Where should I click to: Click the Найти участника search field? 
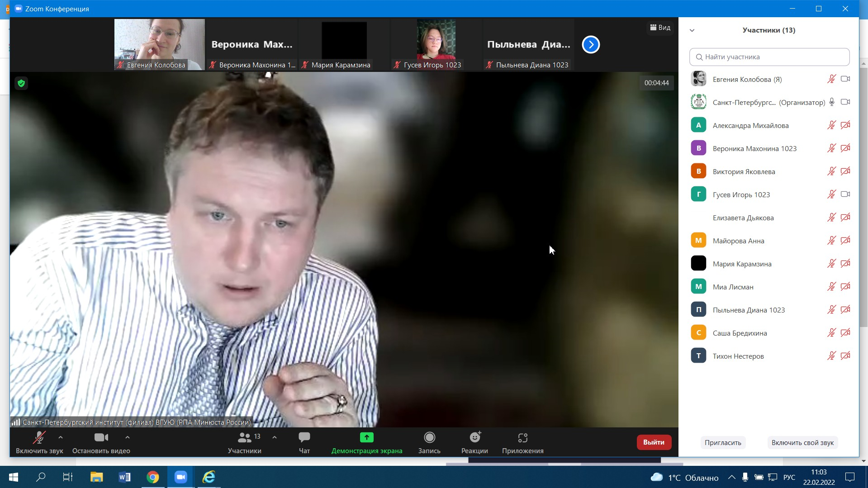click(769, 57)
